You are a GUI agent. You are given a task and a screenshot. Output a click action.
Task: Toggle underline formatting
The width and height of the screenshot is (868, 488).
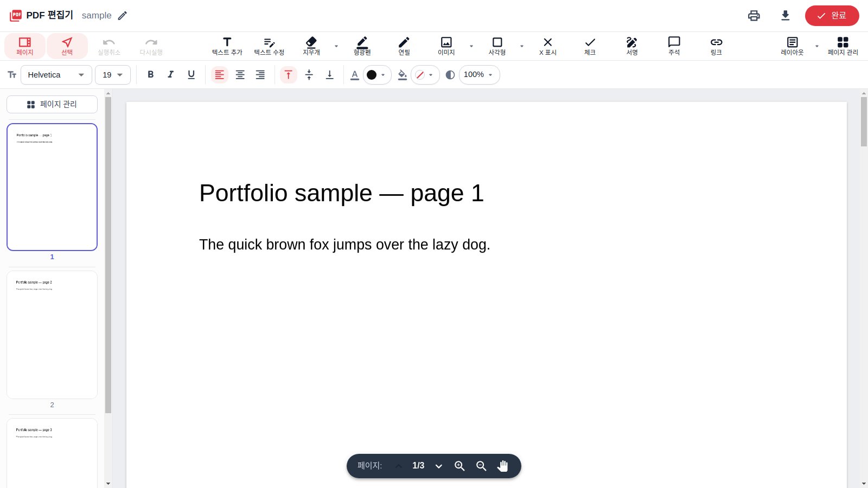point(191,75)
